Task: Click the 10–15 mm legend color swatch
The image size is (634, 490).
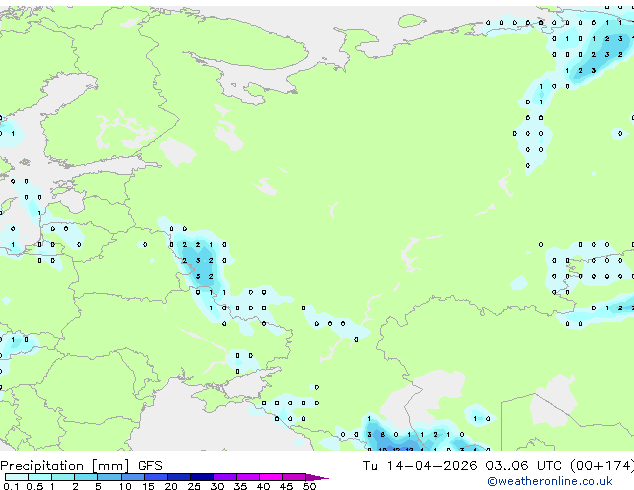Action: [133, 477]
